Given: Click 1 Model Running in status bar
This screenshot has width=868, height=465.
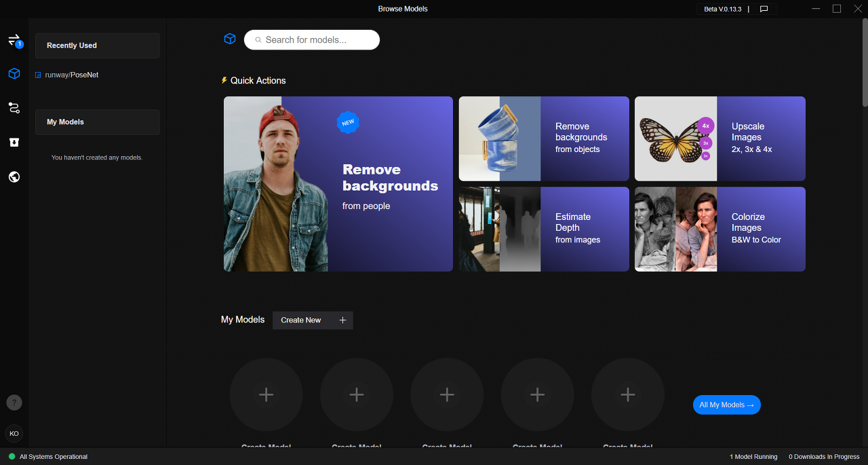Looking at the screenshot, I should 753,457.
